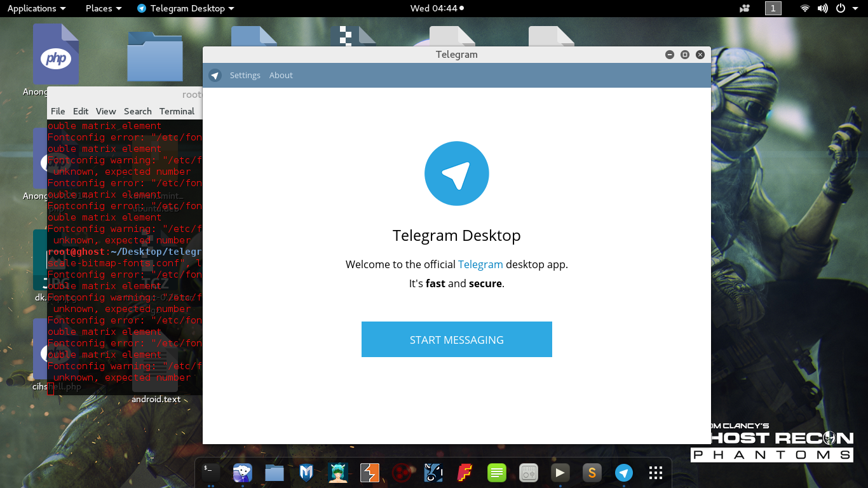The height and width of the screenshot is (488, 868).
Task: Launch the BeEF blue bull icon in dock
Action: (433, 472)
